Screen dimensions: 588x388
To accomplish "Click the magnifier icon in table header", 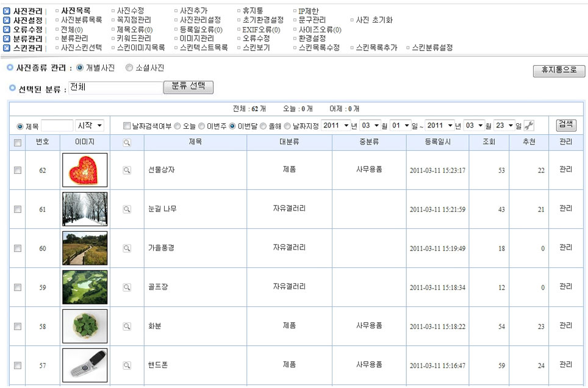I will tap(127, 143).
